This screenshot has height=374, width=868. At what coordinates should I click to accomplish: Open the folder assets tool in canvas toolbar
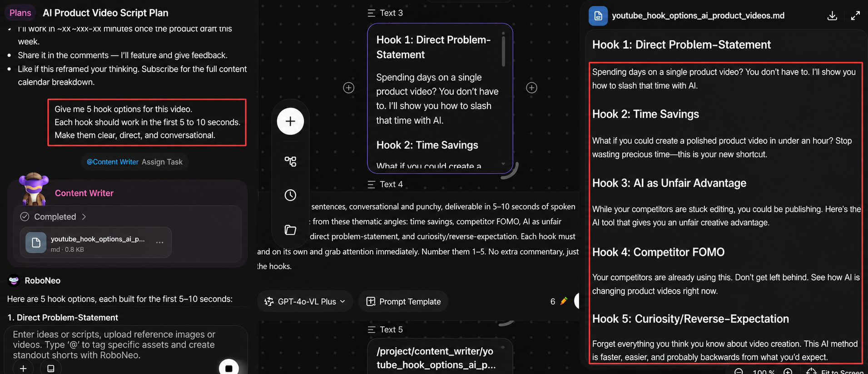[290, 230]
